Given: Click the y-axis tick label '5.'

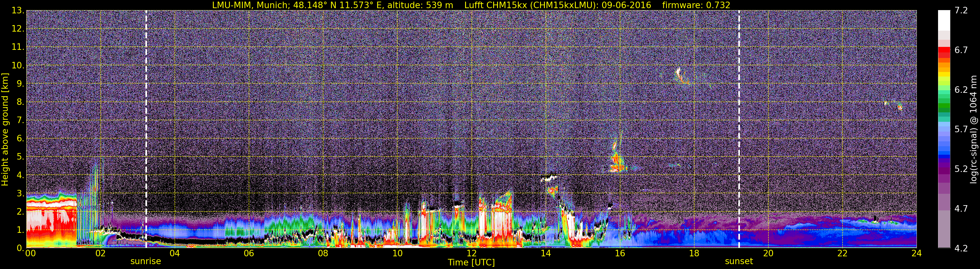Looking at the screenshot, I should click(20, 157).
